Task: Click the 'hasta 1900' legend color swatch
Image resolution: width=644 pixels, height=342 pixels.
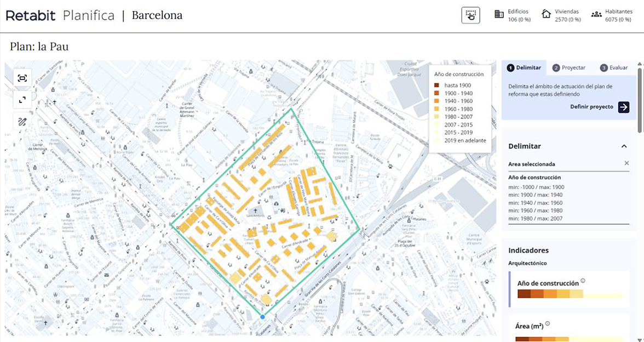Action: pos(436,86)
